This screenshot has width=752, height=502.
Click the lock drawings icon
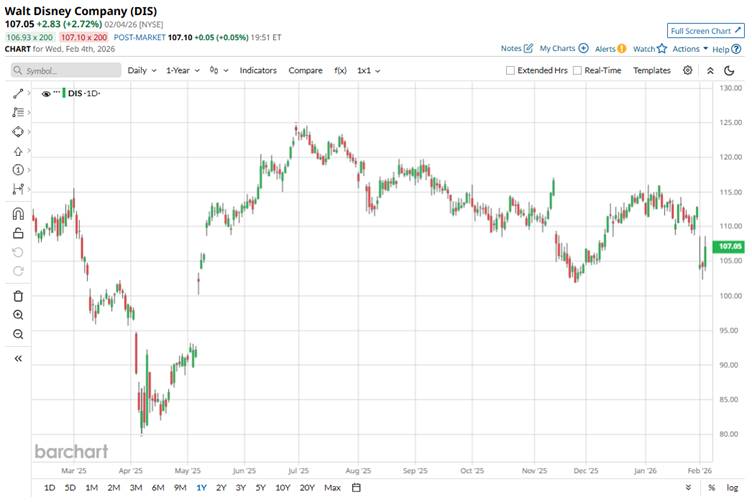(18, 233)
